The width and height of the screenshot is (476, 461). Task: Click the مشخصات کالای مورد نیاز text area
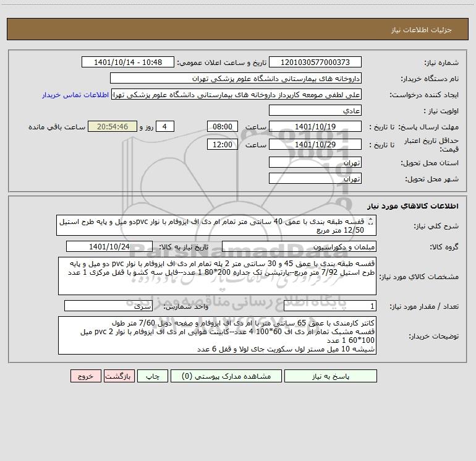pyautogui.click(x=217, y=276)
